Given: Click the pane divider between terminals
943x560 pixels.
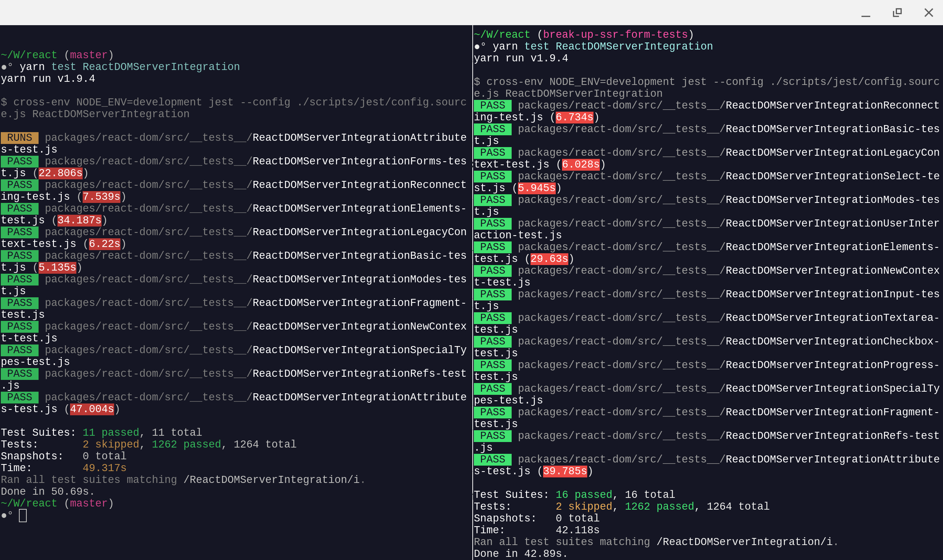Looking at the screenshot, I should pos(471,275).
